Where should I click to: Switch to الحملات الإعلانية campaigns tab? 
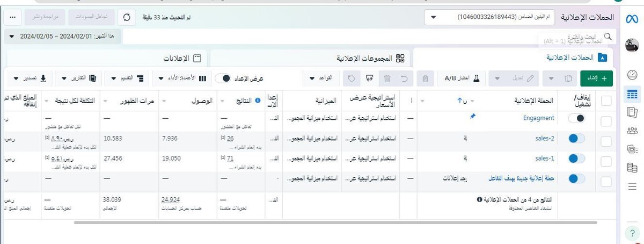(x=514, y=57)
